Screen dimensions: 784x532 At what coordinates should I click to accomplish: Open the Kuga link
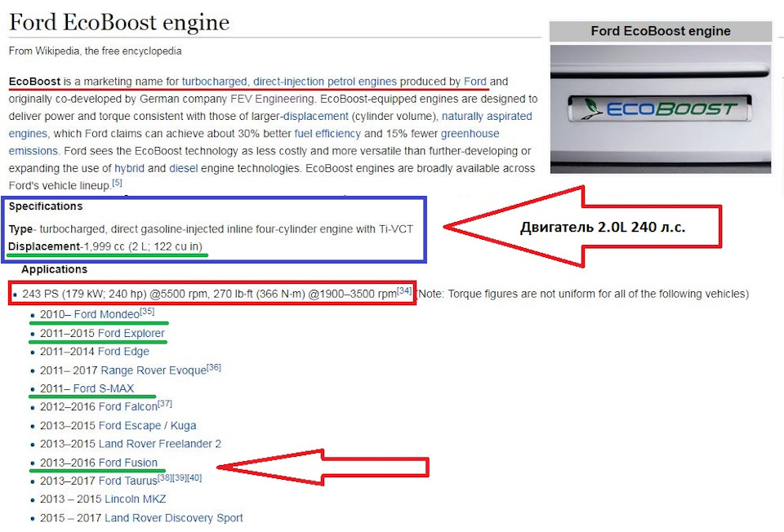184,426
